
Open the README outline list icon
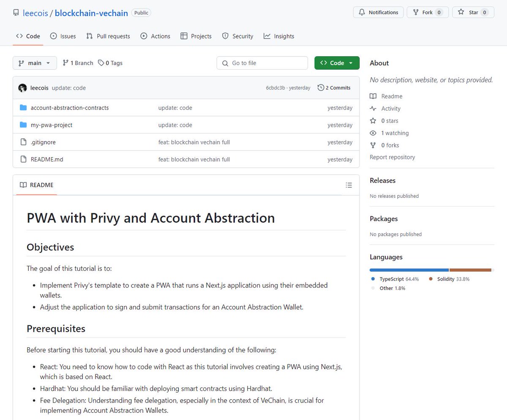coord(349,185)
